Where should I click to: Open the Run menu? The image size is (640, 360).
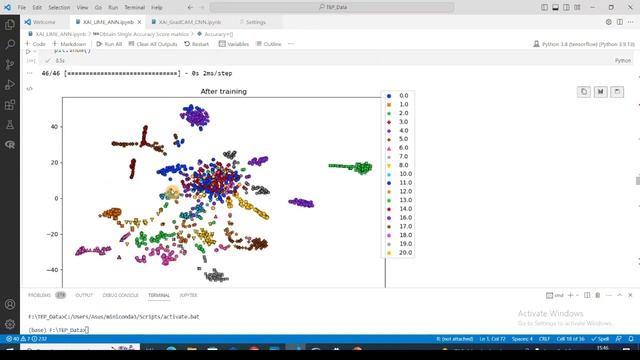113,7
